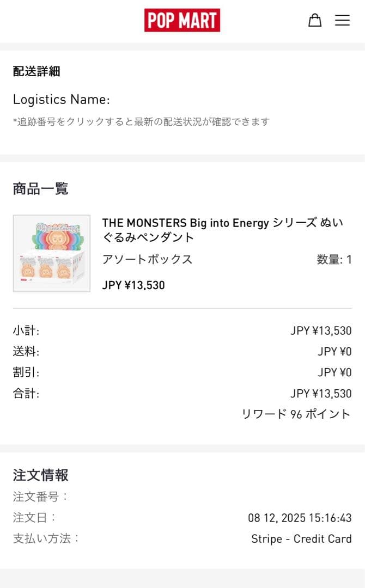Click the 合計 total amount value
The width and height of the screenshot is (365, 588).
tap(321, 394)
